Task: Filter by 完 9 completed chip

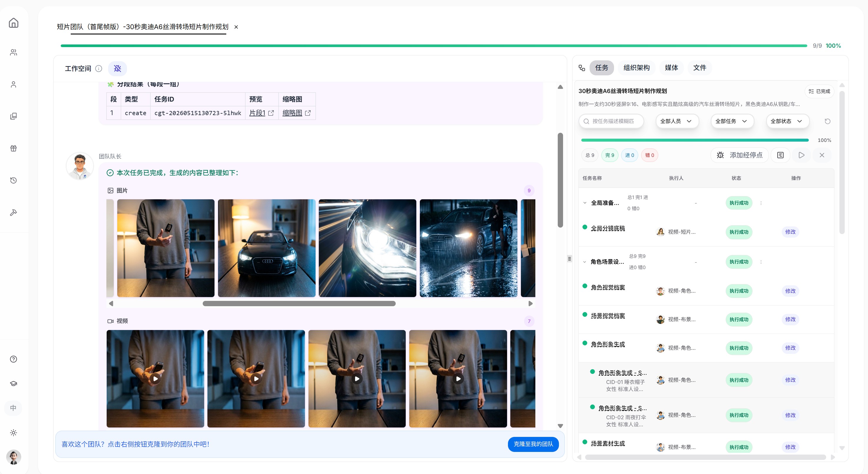Action: (x=610, y=155)
